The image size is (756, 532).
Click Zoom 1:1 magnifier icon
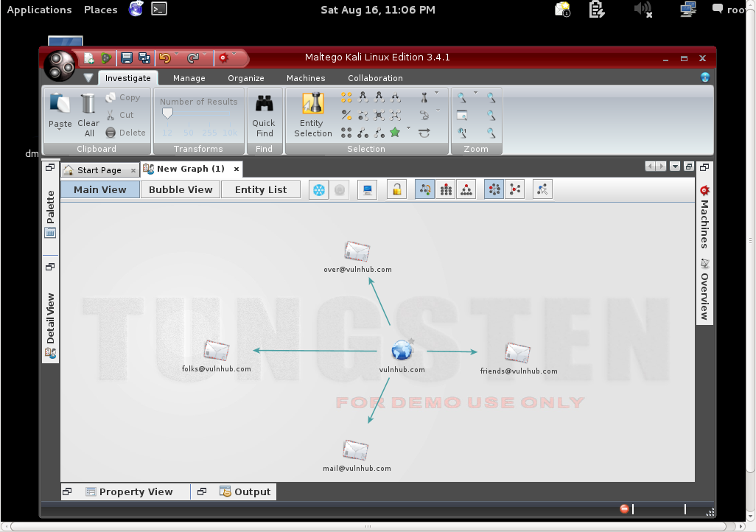pos(462,133)
